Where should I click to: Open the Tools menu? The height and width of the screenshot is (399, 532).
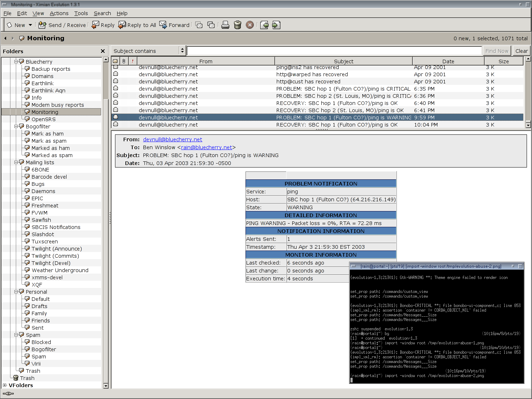pos(81,13)
